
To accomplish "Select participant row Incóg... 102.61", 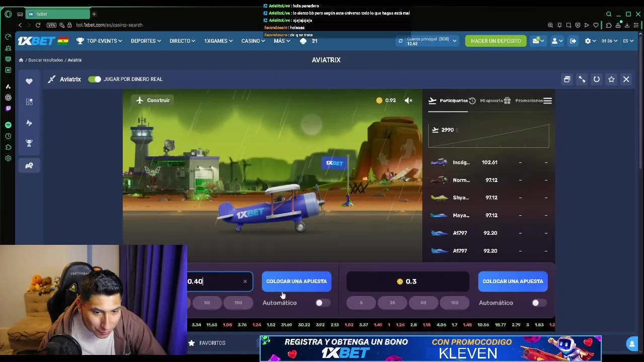I will click(489, 162).
